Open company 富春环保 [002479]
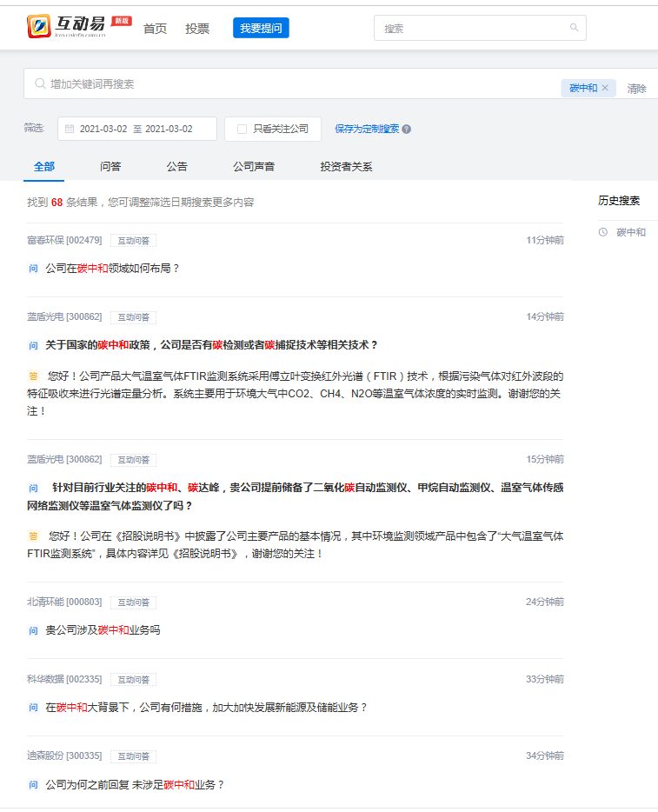This screenshot has width=658, height=812. 64,240
